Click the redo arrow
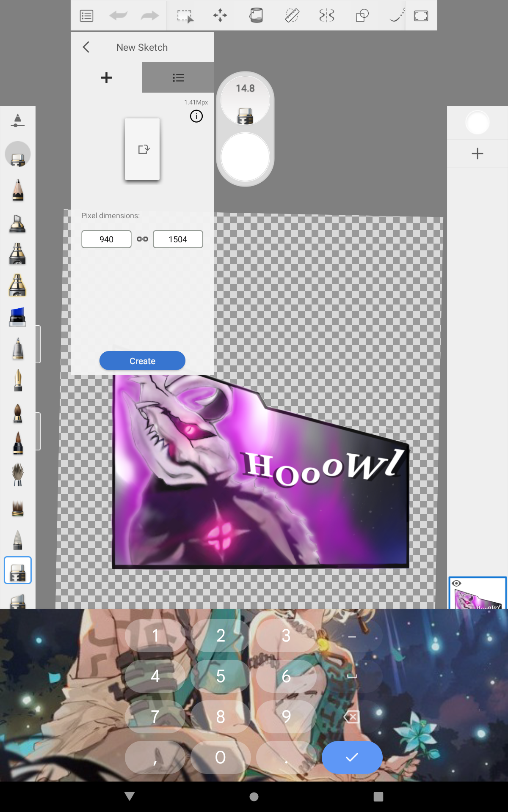 point(149,16)
